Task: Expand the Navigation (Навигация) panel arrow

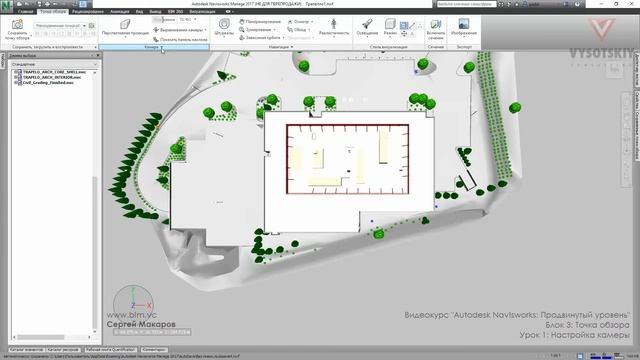Action: pyautogui.click(x=292, y=47)
